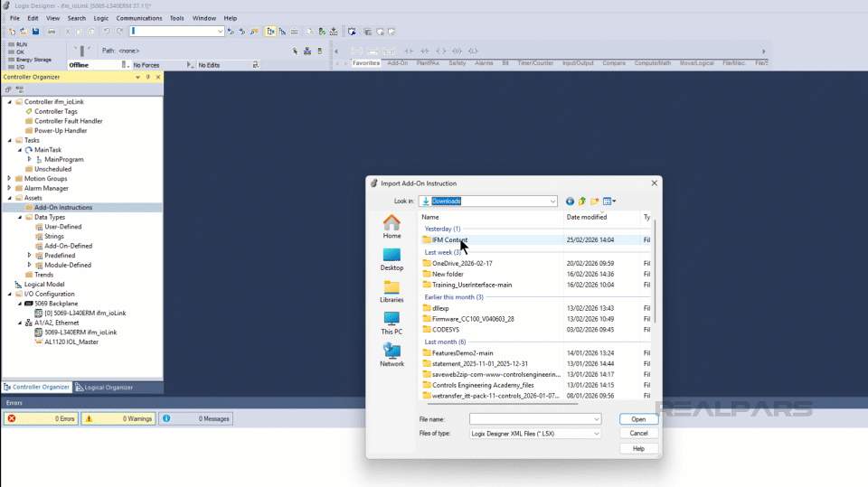Select Controller Tags in the organizer

(55, 111)
